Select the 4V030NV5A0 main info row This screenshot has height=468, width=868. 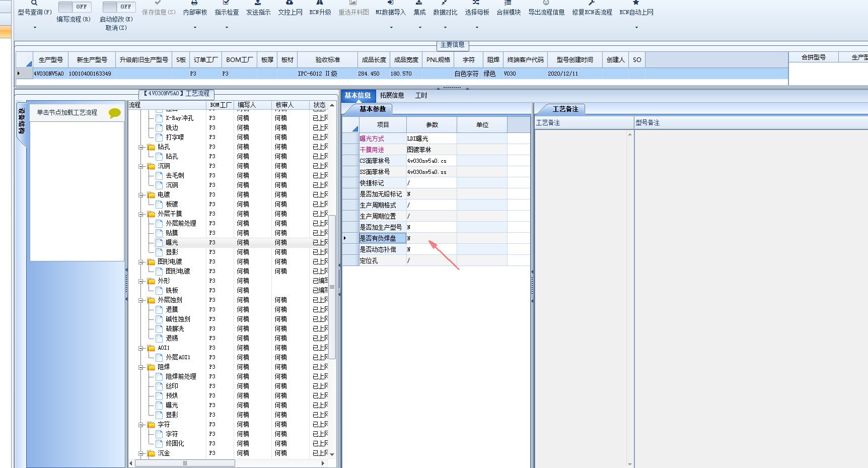[x=402, y=74]
